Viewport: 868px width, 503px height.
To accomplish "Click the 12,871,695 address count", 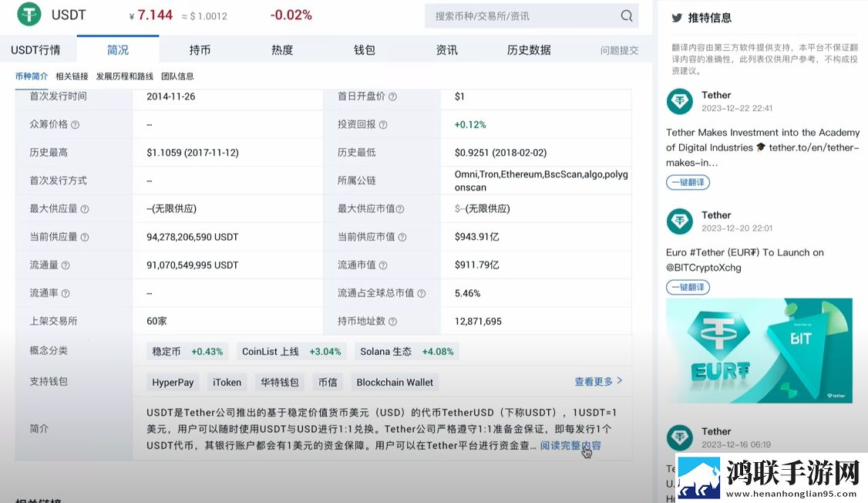I will (x=478, y=321).
